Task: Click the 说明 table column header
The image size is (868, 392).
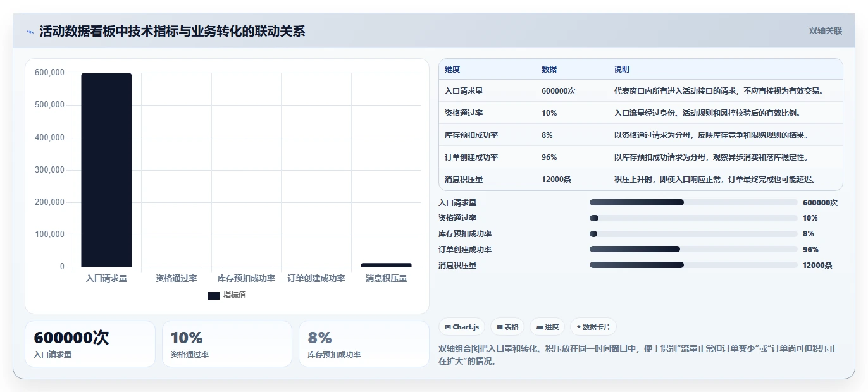Action: 622,70
